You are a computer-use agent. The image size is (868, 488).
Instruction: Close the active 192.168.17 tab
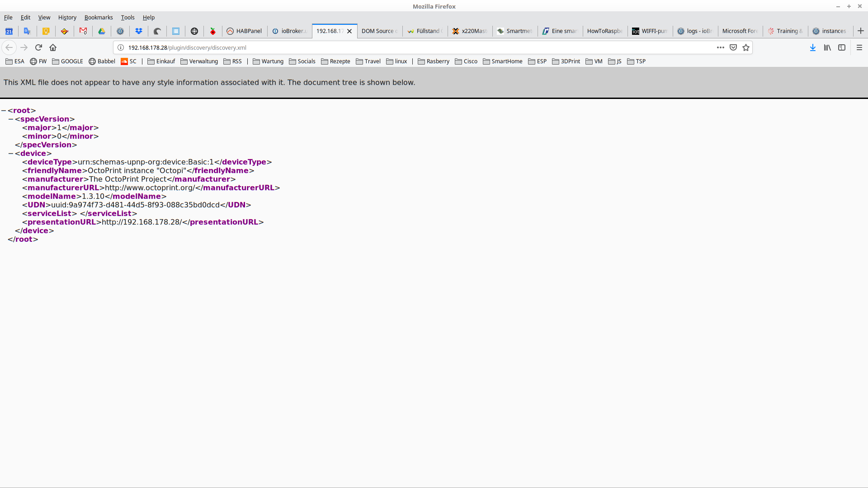click(x=349, y=31)
